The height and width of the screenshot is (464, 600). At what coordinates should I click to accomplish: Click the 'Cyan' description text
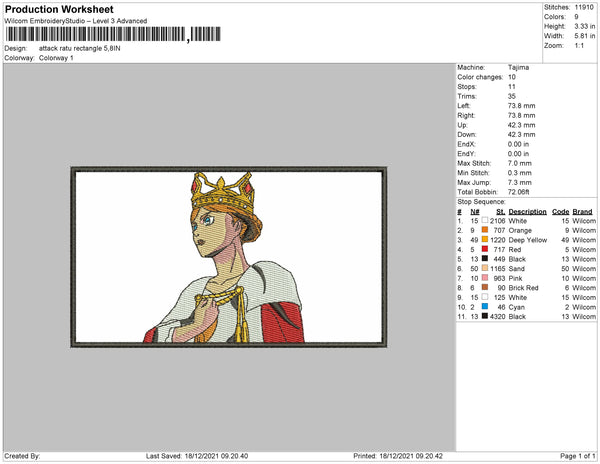point(517,307)
